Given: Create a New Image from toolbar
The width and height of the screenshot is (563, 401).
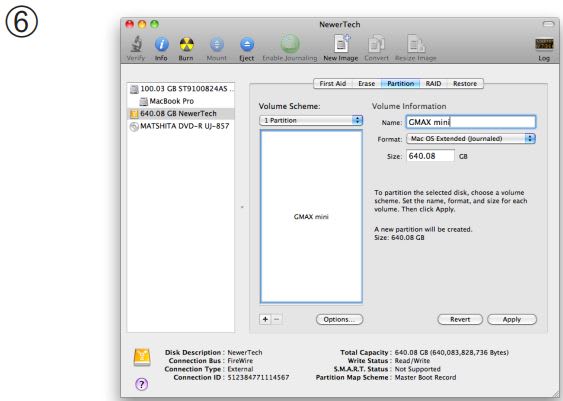Looking at the screenshot, I should pyautogui.click(x=341, y=44).
